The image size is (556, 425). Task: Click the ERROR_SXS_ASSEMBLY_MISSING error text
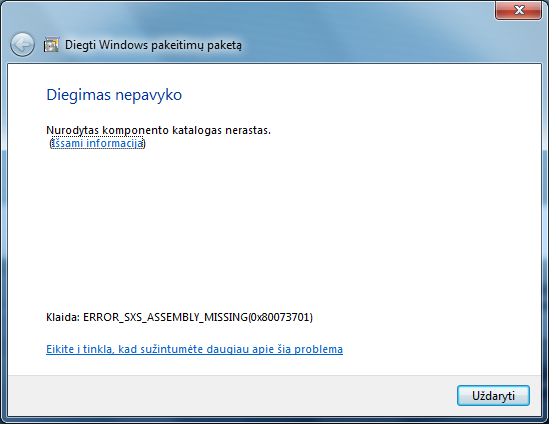pyautogui.click(x=165, y=317)
